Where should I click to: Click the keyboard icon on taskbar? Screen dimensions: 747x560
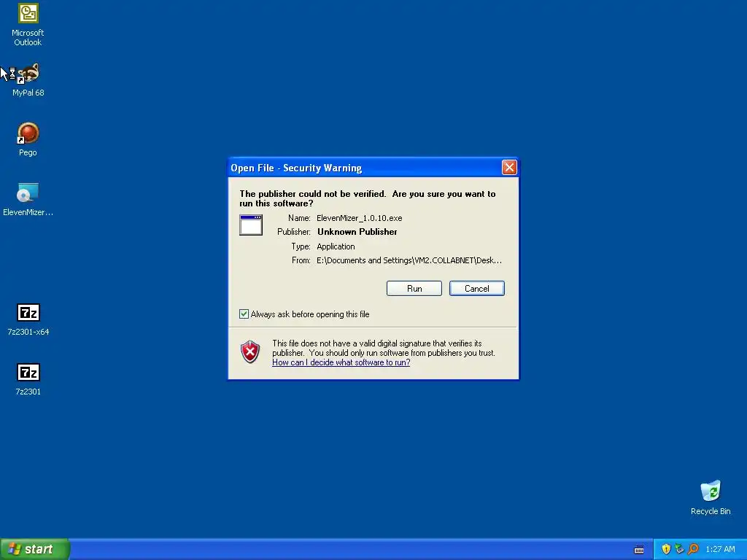639,550
